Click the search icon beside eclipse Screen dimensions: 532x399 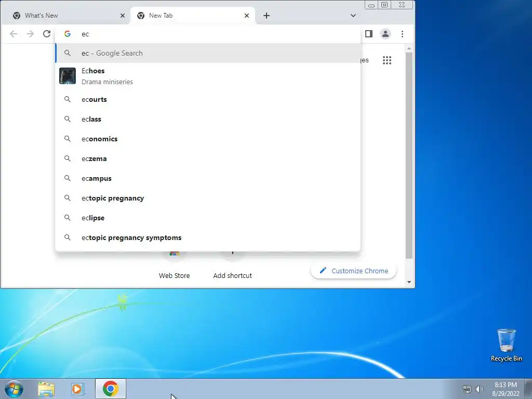point(68,218)
